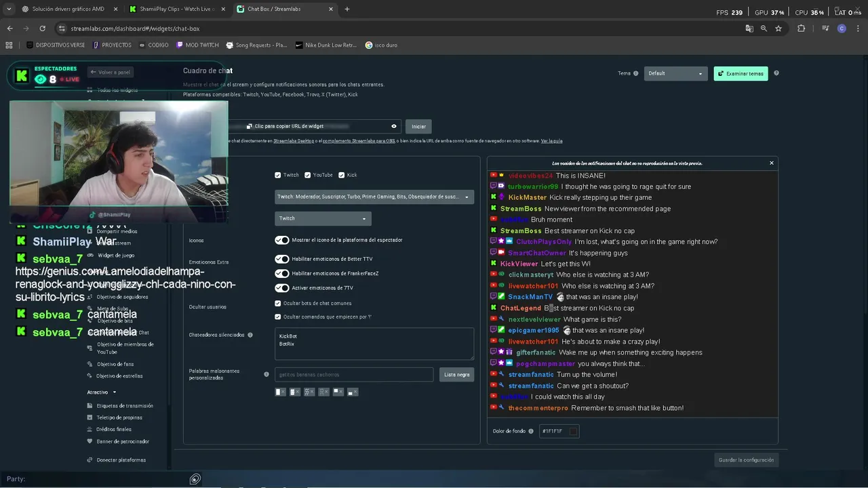Viewport: 868px width, 488px height.
Task: Disable FrankerFaceZ emotes toggle
Action: coord(282,273)
